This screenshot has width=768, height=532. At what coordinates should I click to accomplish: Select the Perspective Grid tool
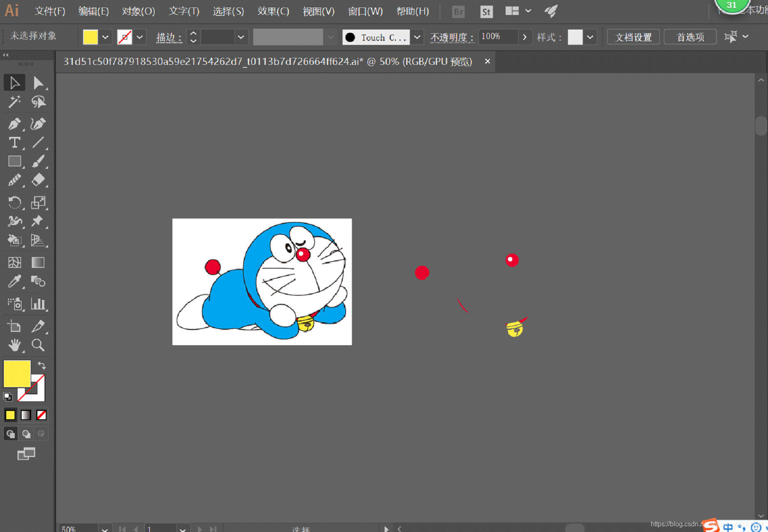pos(38,240)
